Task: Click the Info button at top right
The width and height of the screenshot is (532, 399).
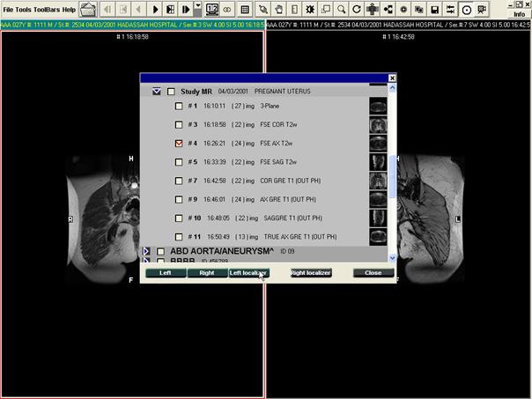Action: pos(519,14)
